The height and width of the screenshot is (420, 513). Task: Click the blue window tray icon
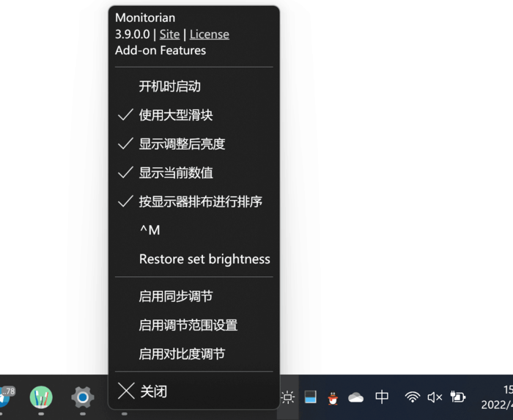click(x=311, y=397)
